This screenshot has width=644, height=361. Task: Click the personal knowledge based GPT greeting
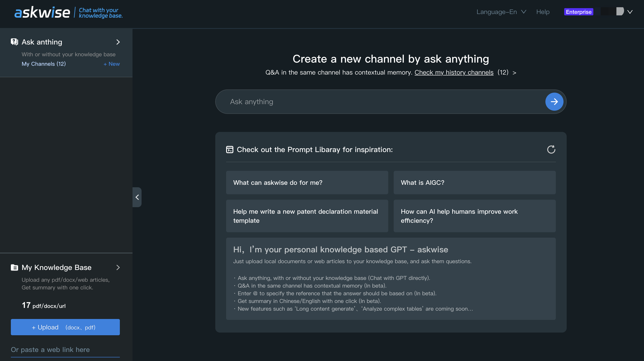coord(341,249)
